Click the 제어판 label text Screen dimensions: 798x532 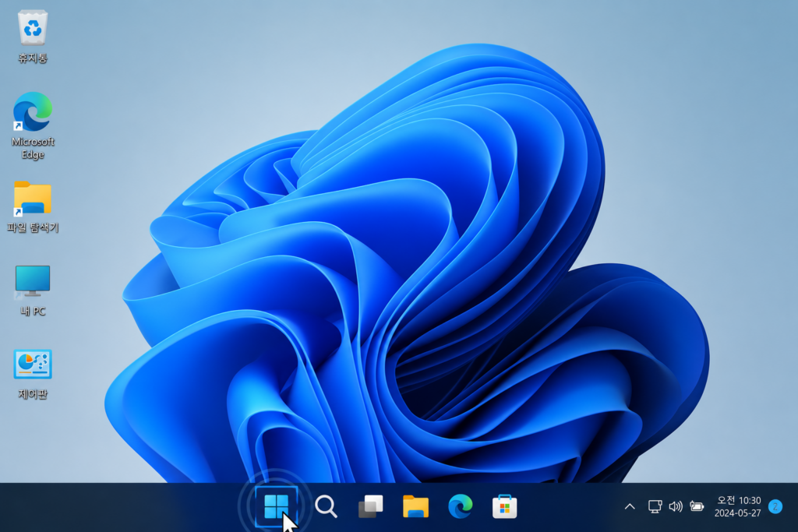click(33, 393)
